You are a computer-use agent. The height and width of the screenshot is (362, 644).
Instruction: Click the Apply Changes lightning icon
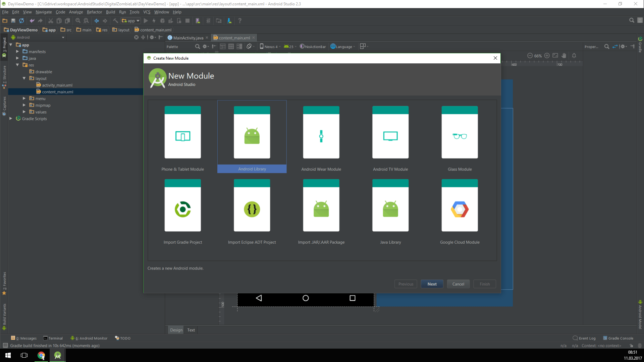154,21
